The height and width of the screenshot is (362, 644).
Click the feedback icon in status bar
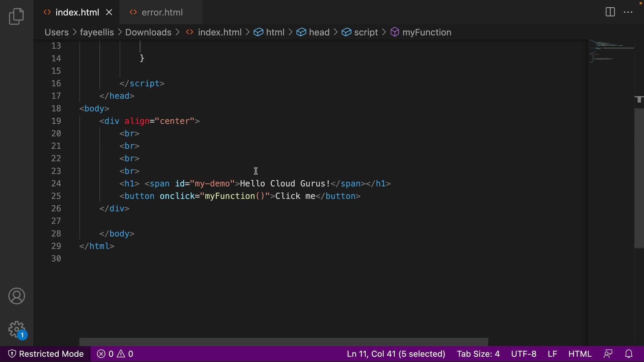[x=608, y=354]
